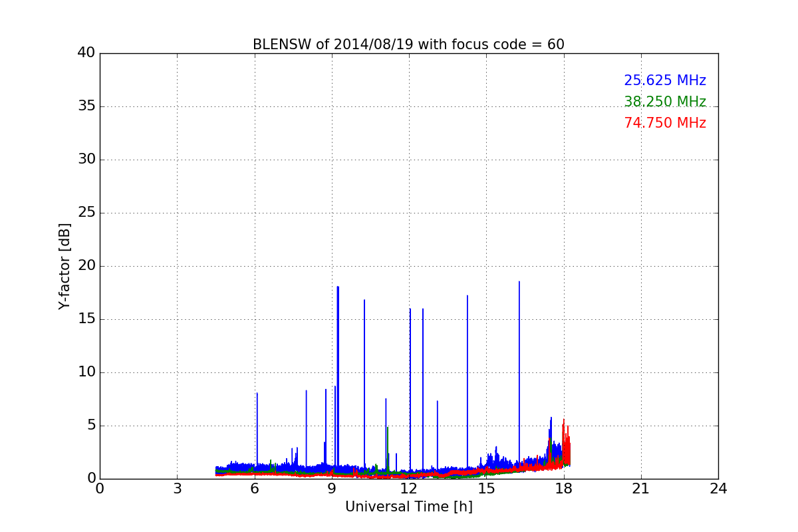Click the y-axis tick label 20
Viewport: 798px width, 532px height.
tap(86, 266)
